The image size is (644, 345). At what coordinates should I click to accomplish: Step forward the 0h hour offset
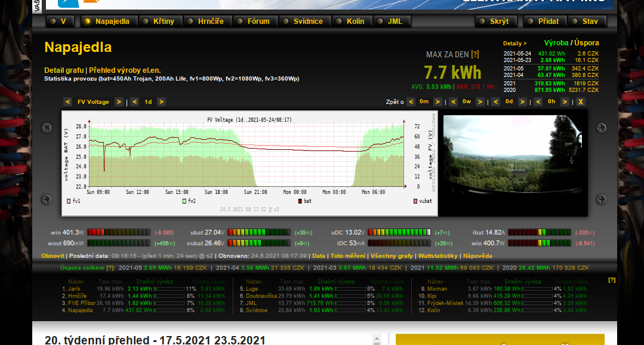tap(565, 102)
